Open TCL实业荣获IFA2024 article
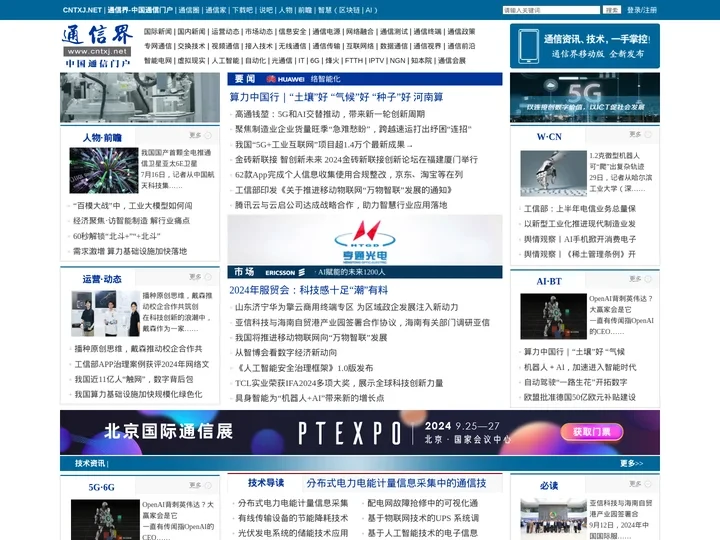720x540 pixels. click(x=339, y=383)
